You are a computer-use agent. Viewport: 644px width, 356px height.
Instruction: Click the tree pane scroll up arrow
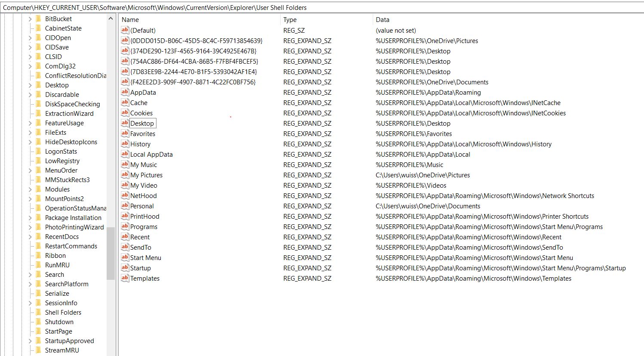[110, 19]
